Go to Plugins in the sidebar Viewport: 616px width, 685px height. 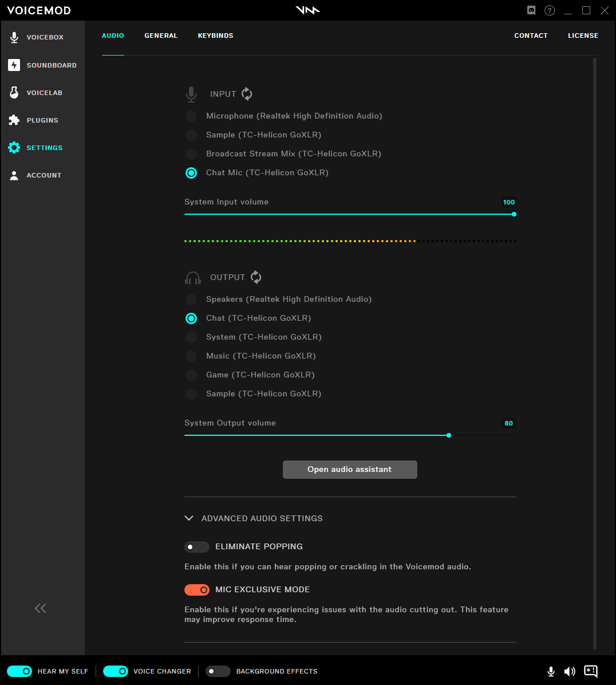(42, 121)
